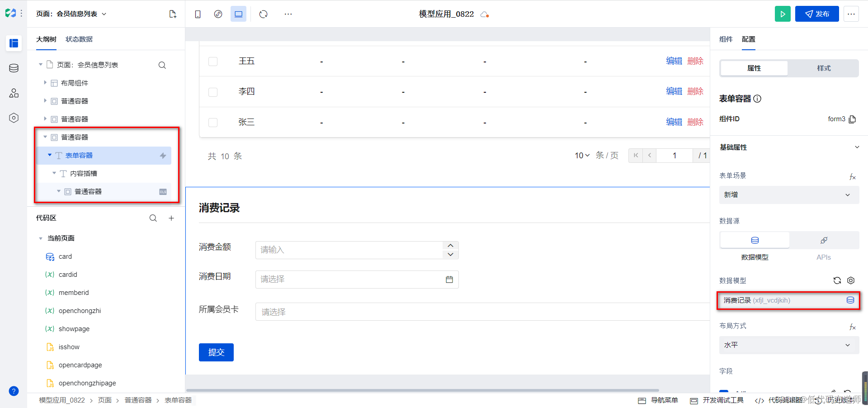Open 导航菜单 in the bottom bar
This screenshot has width=868, height=408.
(x=658, y=400)
